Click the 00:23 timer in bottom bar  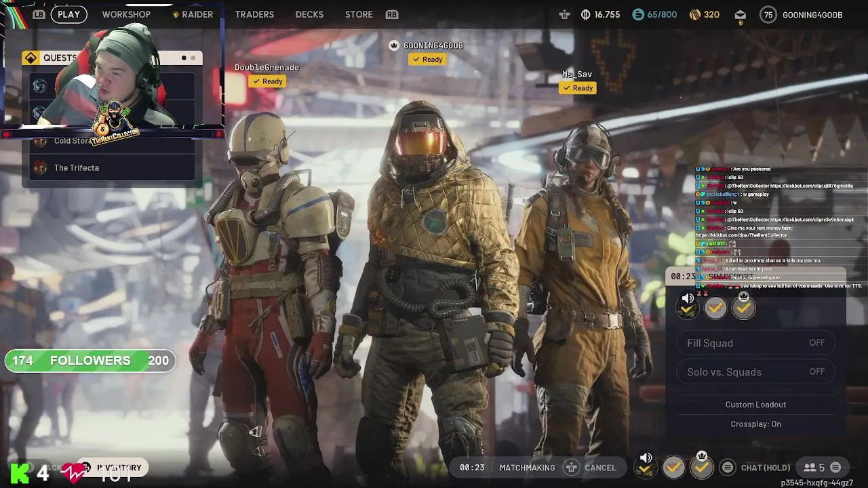click(472, 468)
